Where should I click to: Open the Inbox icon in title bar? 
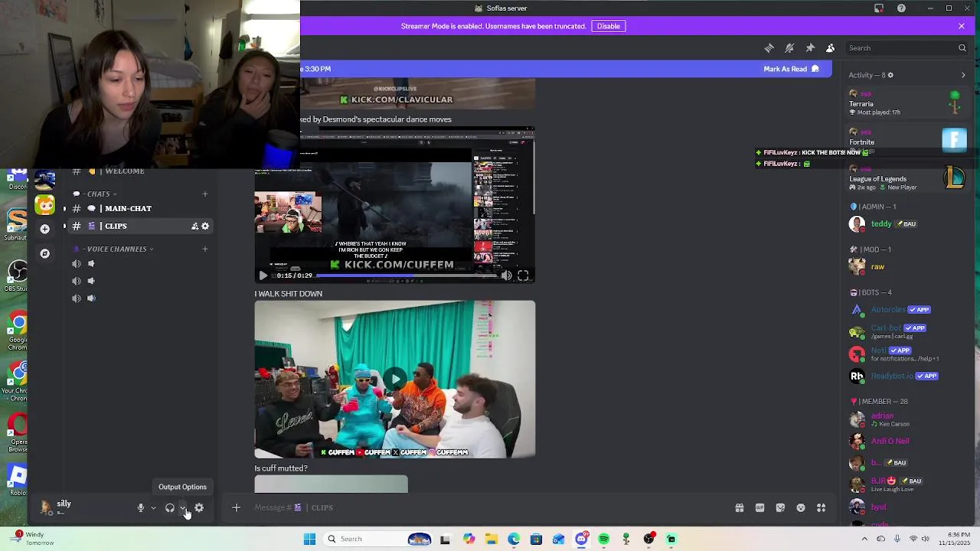pyautogui.click(x=879, y=8)
